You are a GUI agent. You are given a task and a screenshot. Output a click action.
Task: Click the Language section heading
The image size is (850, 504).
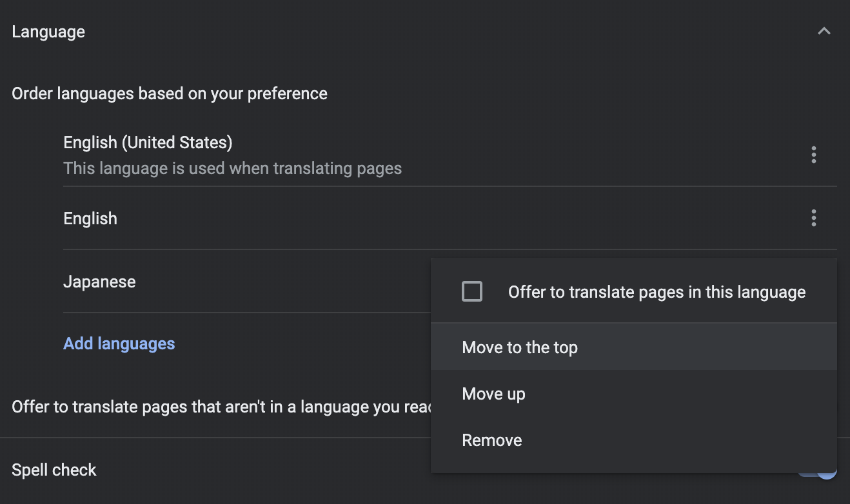48,32
